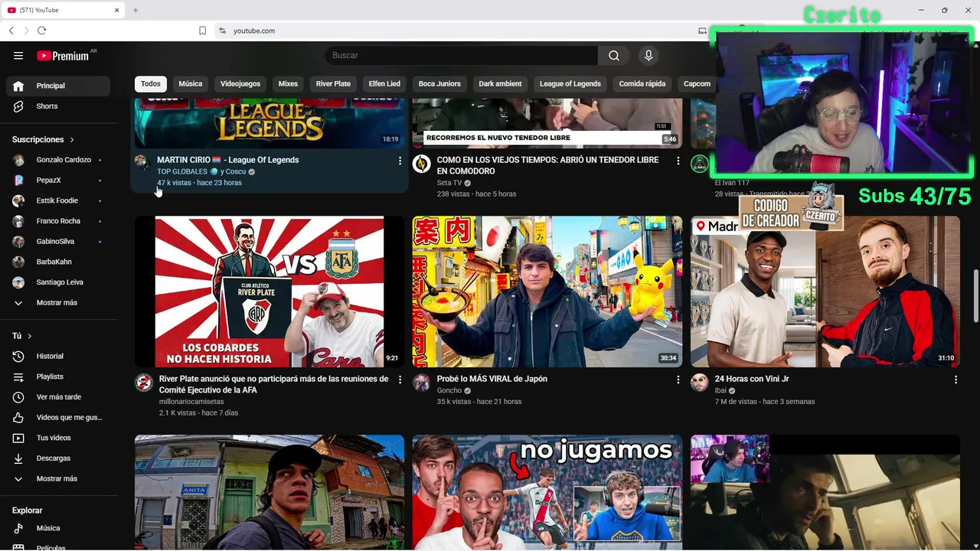Expand Mostrar más under Suscripciones
Viewport: 980px width, 551px height.
58,303
